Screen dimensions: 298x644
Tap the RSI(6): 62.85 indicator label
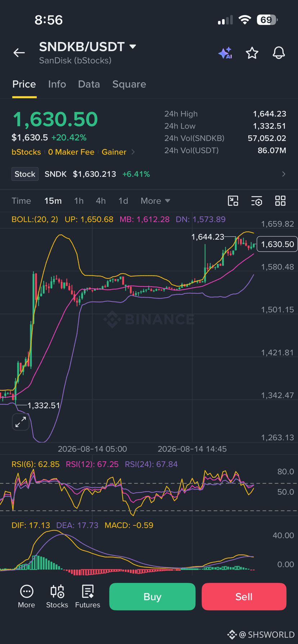click(x=36, y=464)
